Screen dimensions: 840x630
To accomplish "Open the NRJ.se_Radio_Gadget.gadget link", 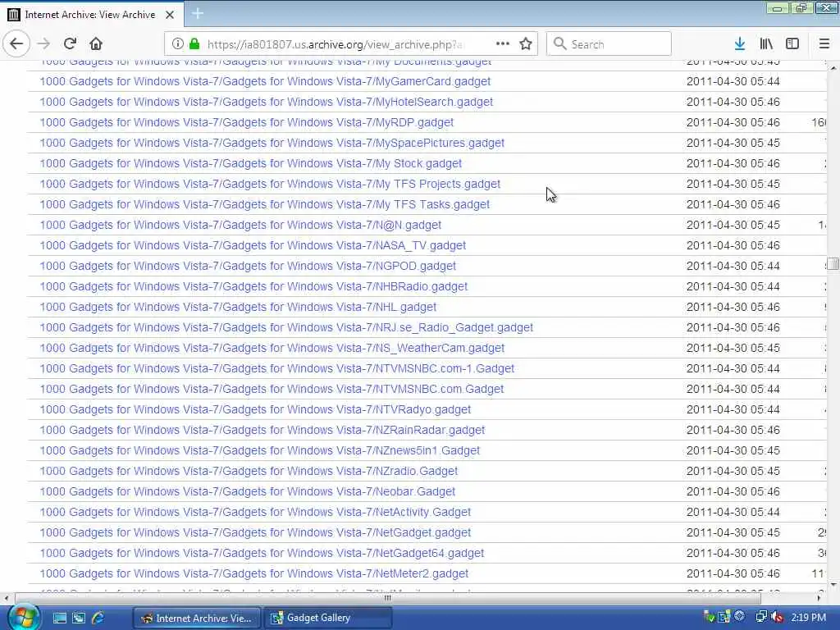I will 286,327.
